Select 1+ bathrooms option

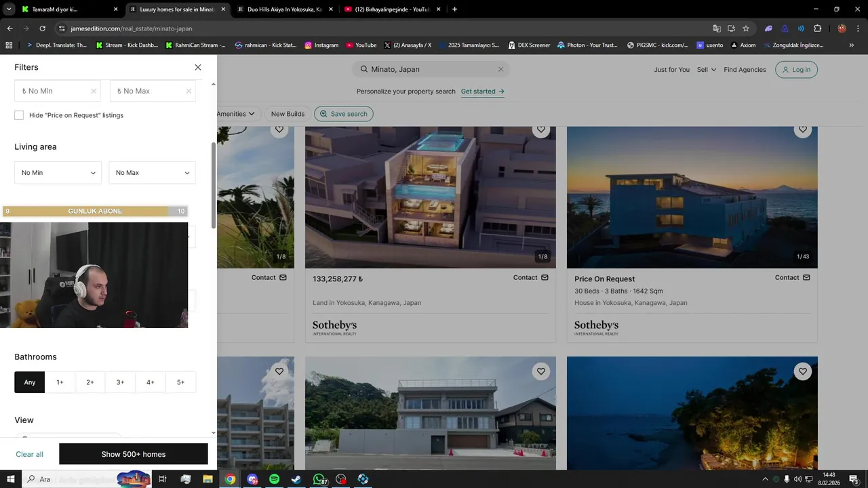tap(60, 382)
